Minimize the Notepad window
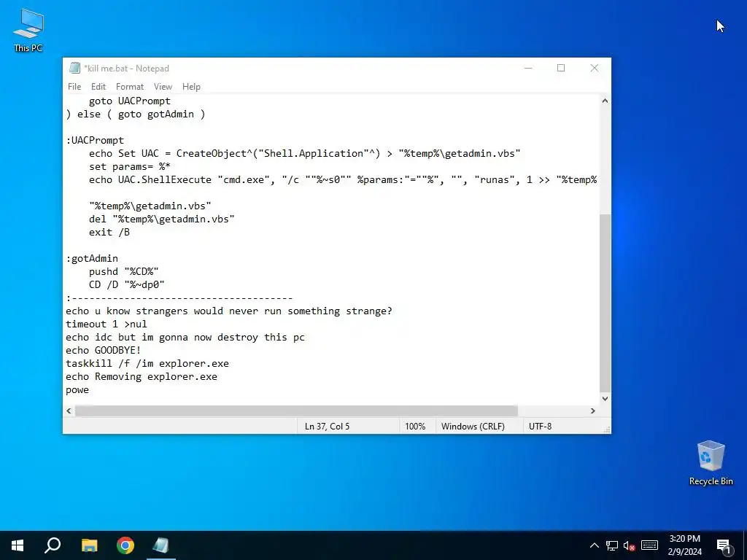The image size is (747, 560). 528,68
